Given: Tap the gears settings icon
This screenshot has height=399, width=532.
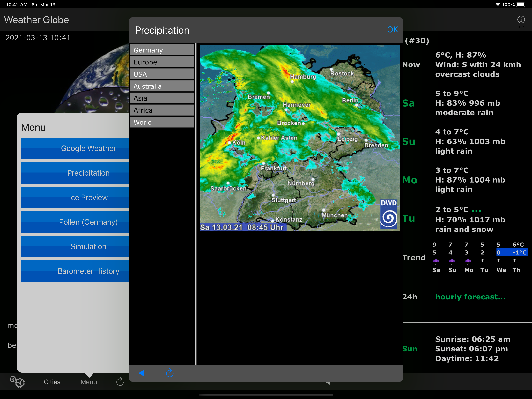Looking at the screenshot, I should pos(17,381).
